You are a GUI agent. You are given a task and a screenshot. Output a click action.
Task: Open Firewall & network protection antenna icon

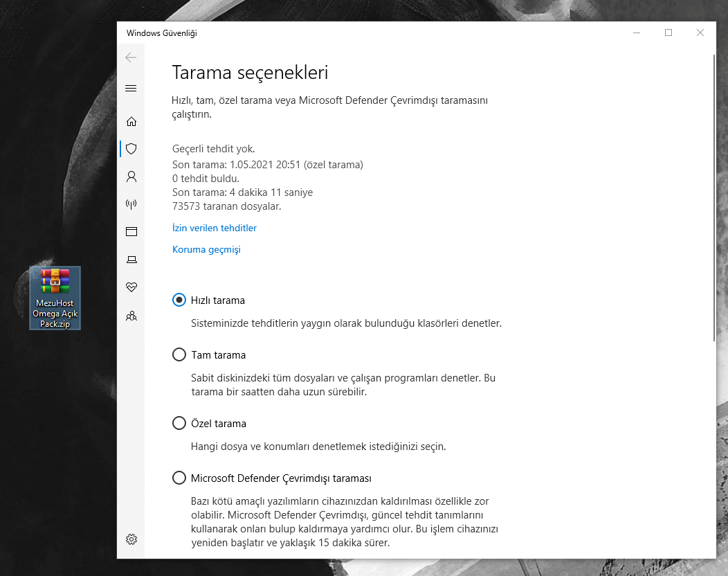pos(131,204)
